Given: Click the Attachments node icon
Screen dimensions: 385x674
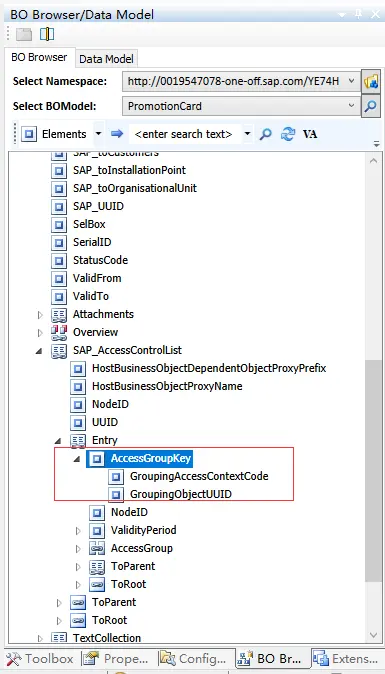Looking at the screenshot, I should coord(59,315).
